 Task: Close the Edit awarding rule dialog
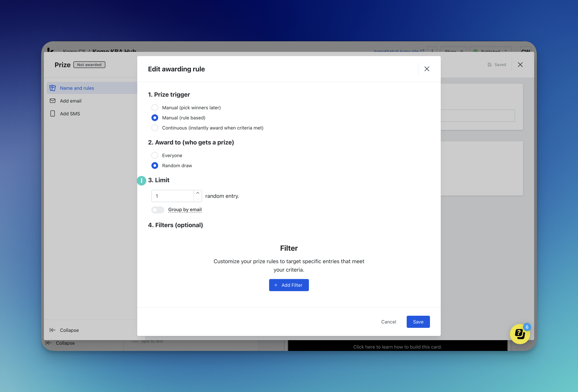pyautogui.click(x=427, y=69)
